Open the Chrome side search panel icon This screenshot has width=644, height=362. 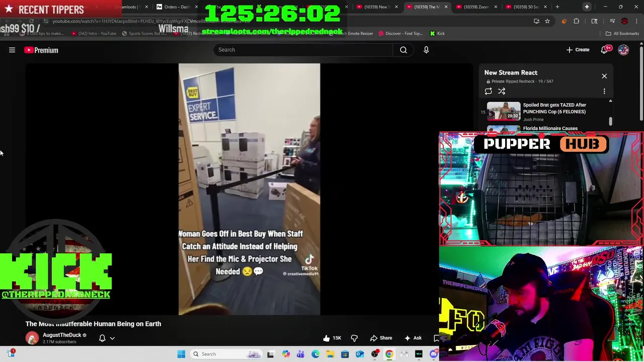[594, 21]
